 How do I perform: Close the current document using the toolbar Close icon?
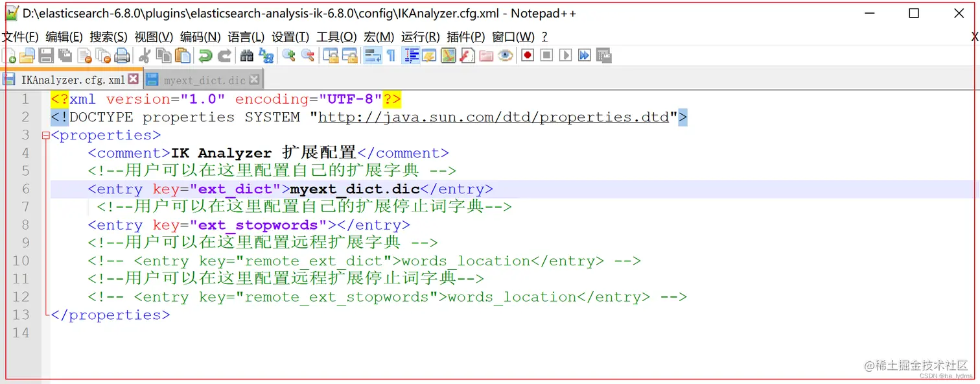84,56
